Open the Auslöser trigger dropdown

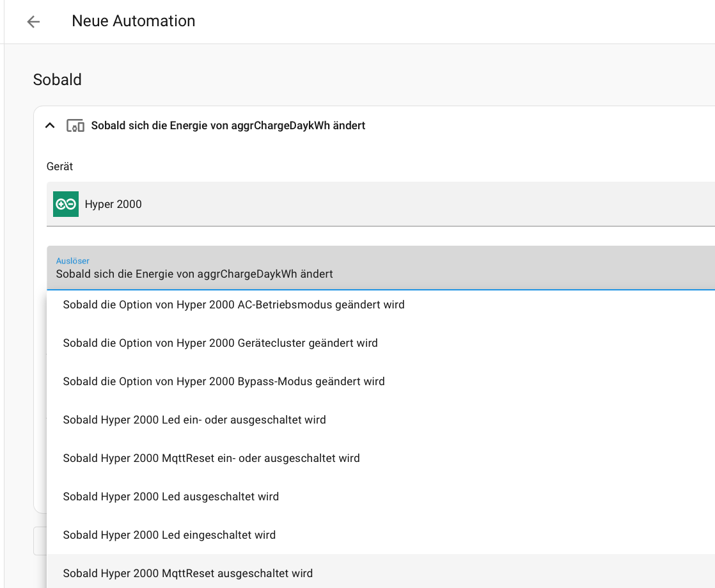pos(381,268)
